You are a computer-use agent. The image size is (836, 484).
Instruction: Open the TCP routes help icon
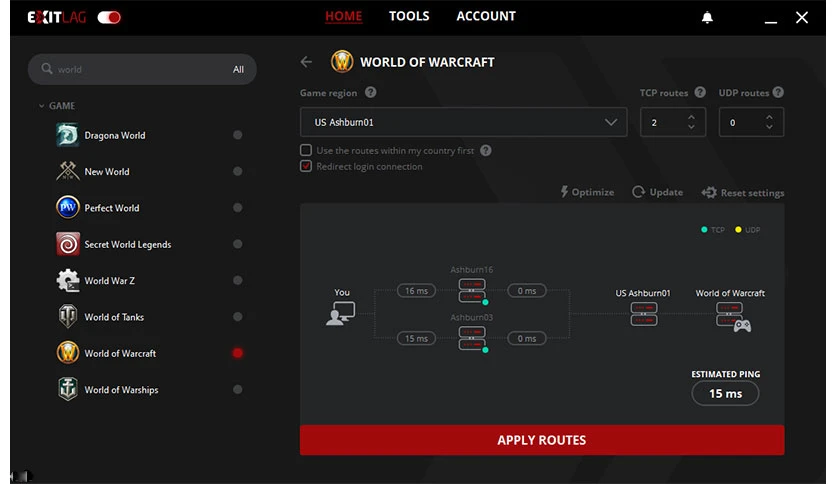pos(700,92)
